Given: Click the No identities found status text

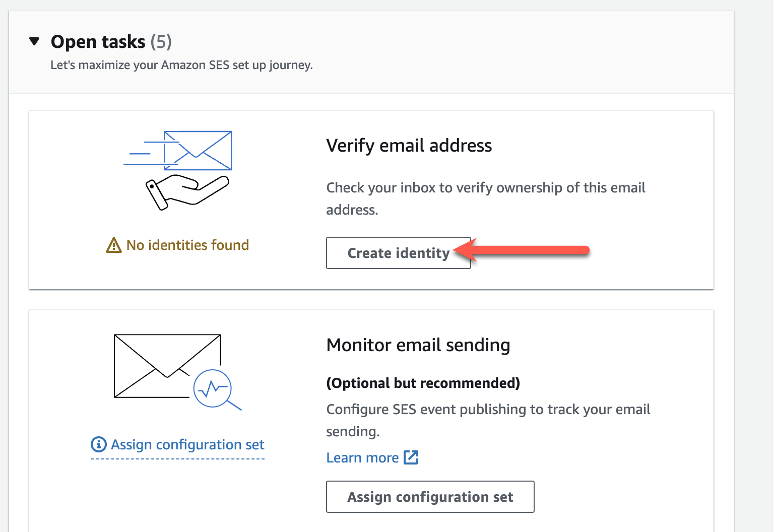Looking at the screenshot, I should tap(187, 245).
